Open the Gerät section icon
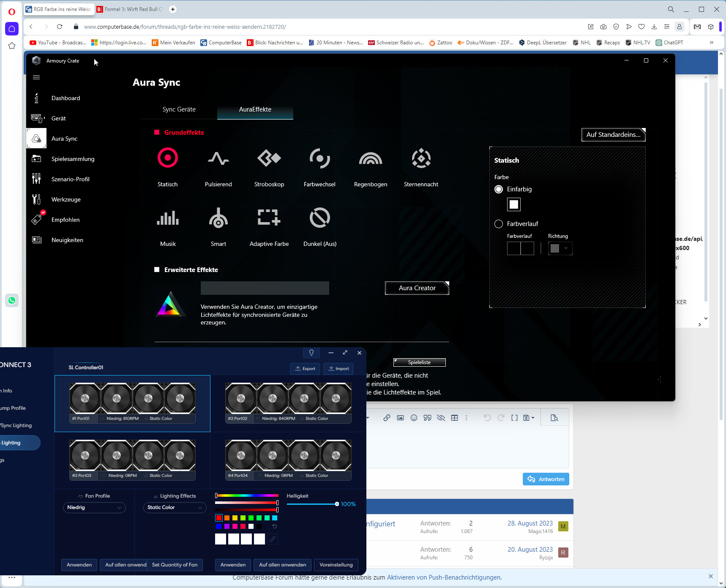 pos(37,118)
